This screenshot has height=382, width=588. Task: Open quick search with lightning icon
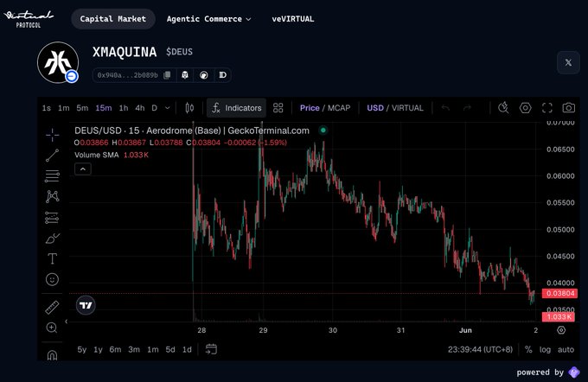click(x=503, y=108)
